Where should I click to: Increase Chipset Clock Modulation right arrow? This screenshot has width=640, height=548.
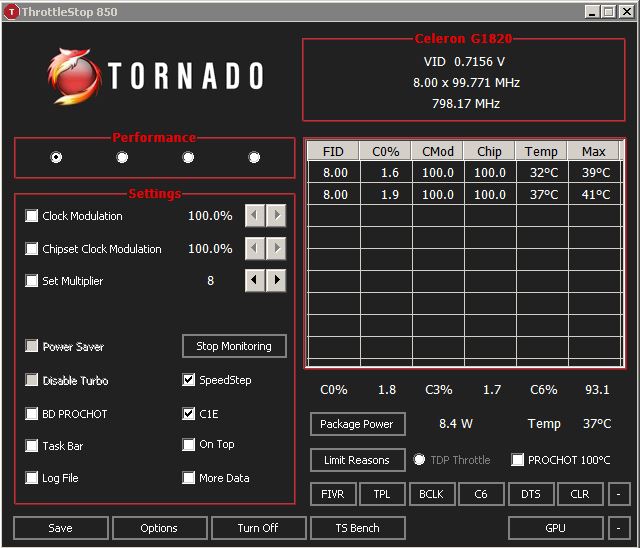276,248
